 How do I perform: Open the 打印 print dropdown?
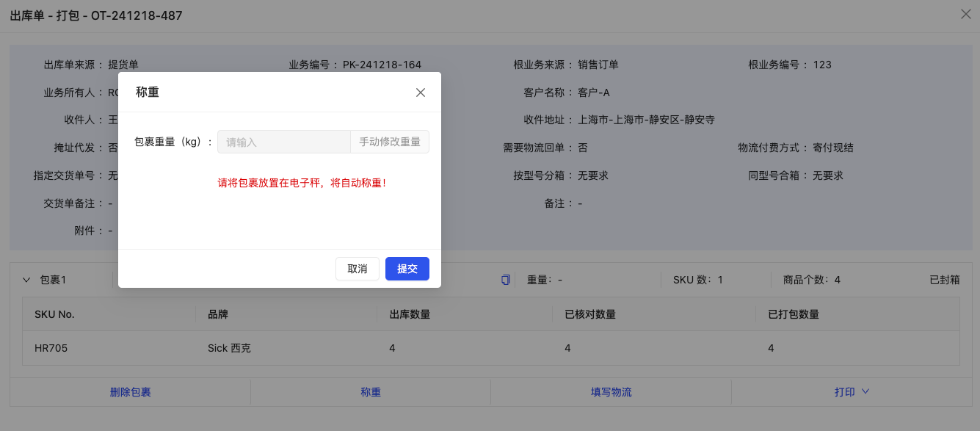[852, 391]
